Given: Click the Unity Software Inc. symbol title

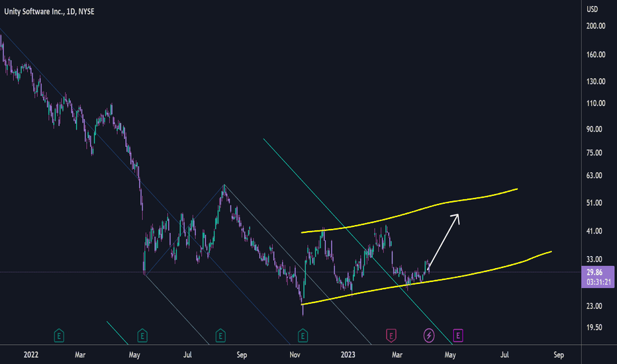Looking at the screenshot, I should point(49,11).
